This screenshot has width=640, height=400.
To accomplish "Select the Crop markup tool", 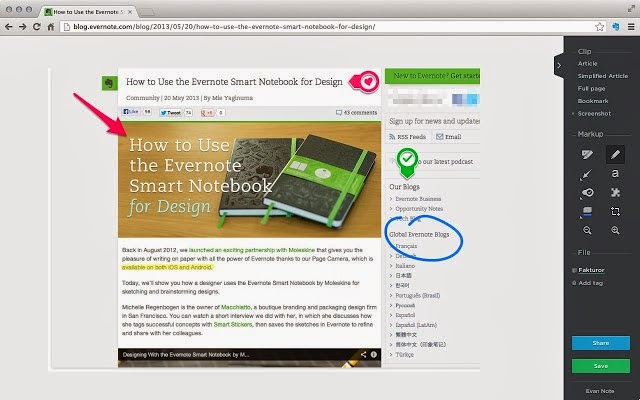I will 616,211.
